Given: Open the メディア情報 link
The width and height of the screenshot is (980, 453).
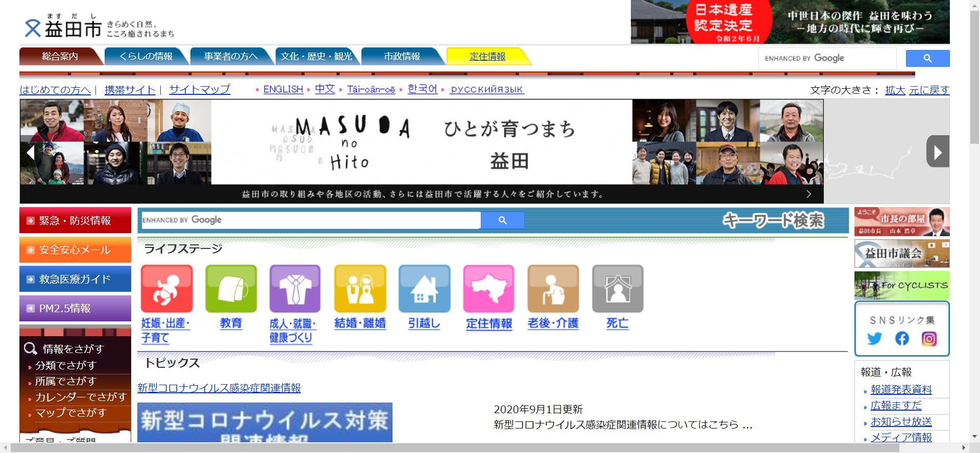Looking at the screenshot, I should [901, 437].
